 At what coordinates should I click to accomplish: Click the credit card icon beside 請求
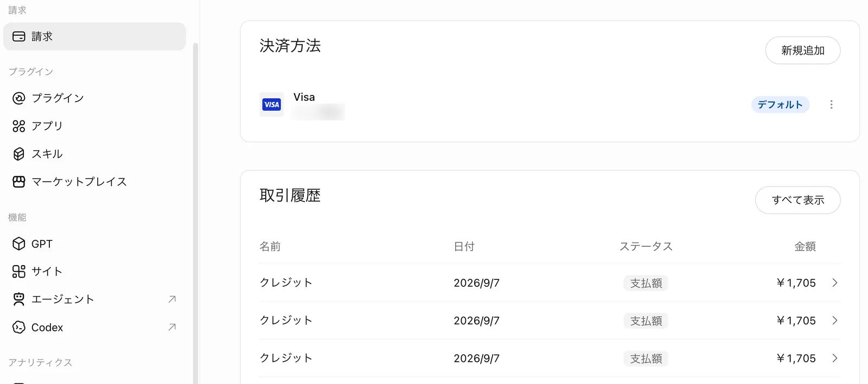(19, 36)
